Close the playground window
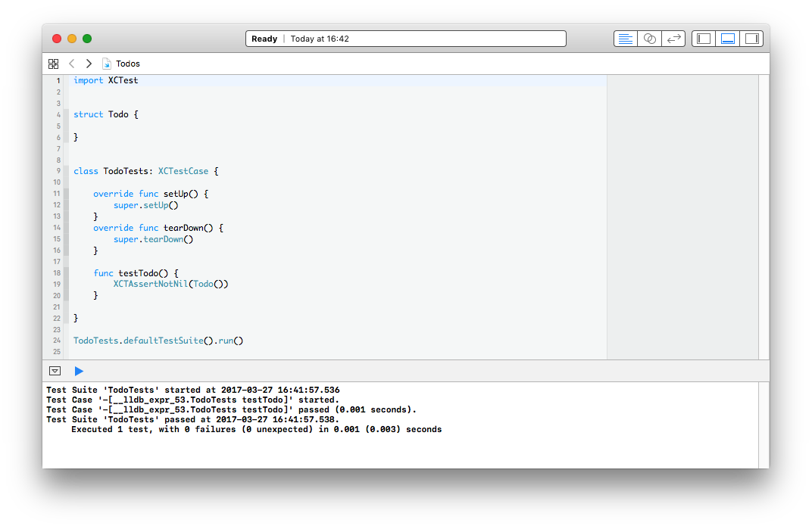 [57, 39]
